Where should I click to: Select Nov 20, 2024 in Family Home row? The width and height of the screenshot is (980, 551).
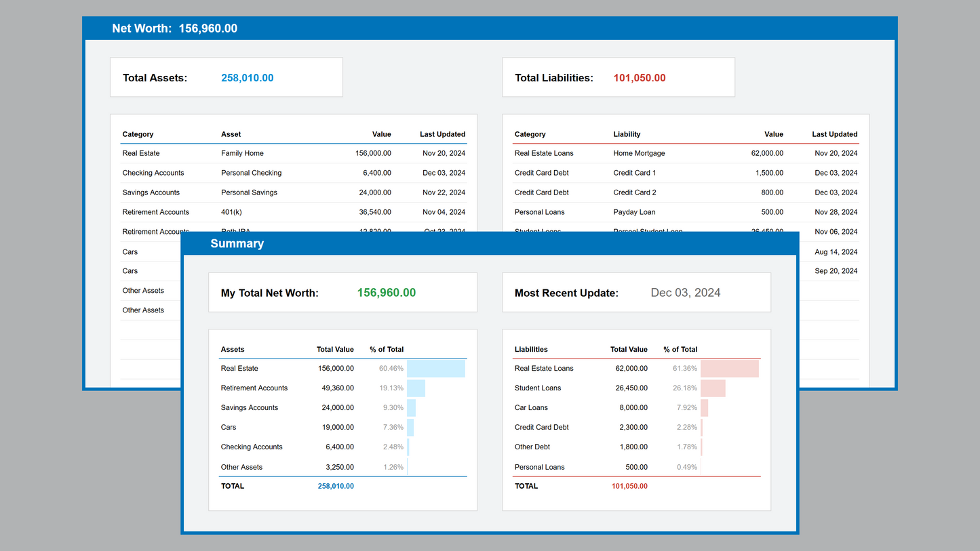click(x=444, y=153)
